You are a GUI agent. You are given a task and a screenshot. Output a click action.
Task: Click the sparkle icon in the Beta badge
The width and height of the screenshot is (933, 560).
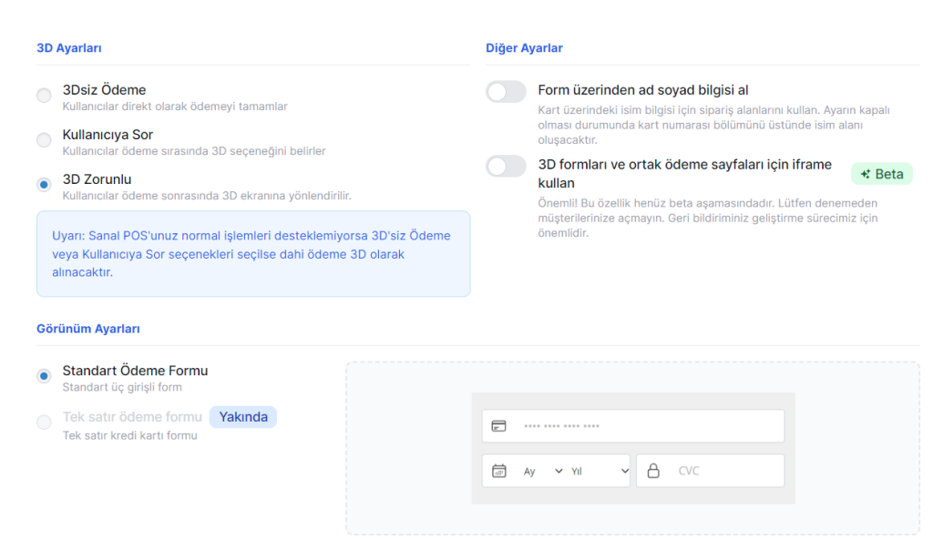[865, 174]
